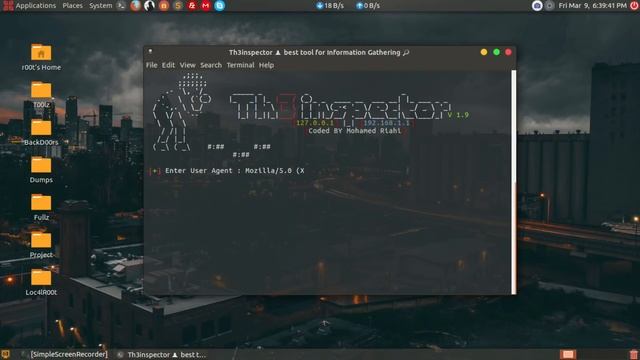Viewport: 640px width, 360px height.
Task: Open the Terminal menu in terminal window
Action: coord(240,65)
